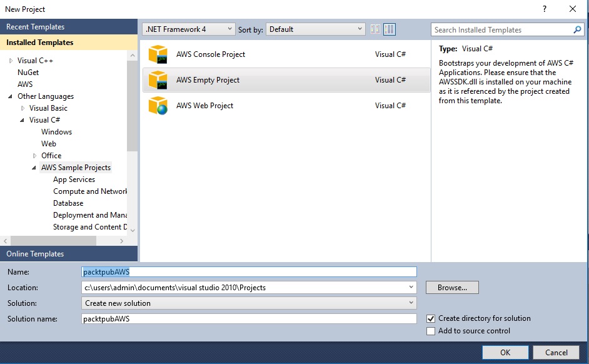Toggle Create directory for solution checkbox
The width and height of the screenshot is (589, 364).
[x=431, y=318]
